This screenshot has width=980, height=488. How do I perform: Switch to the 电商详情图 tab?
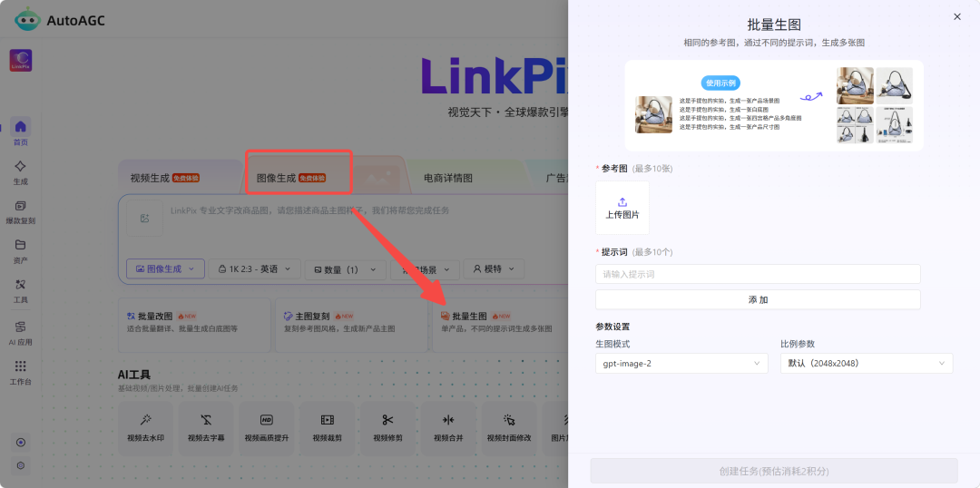[448, 178]
